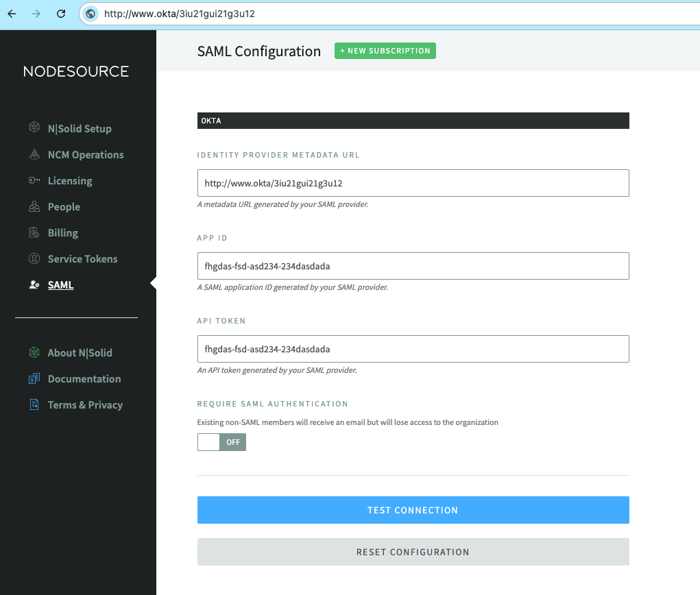The height and width of the screenshot is (595, 700).
Task: Click the Reset Configuration button
Action: [413, 552]
